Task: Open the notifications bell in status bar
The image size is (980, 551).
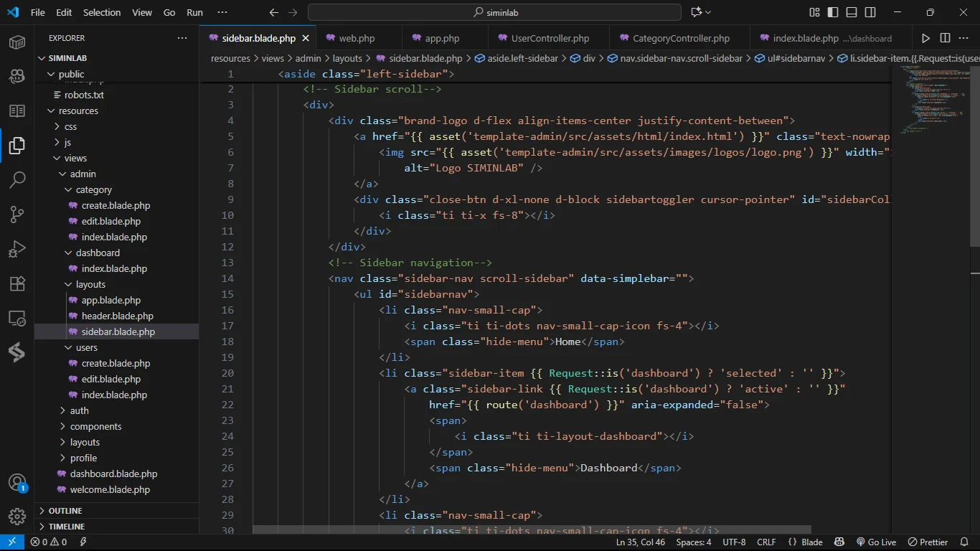Action: tap(963, 542)
